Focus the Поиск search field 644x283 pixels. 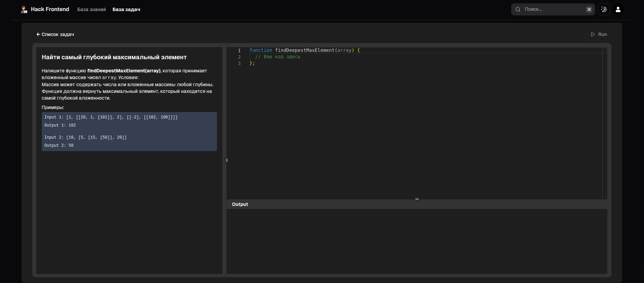553,9
